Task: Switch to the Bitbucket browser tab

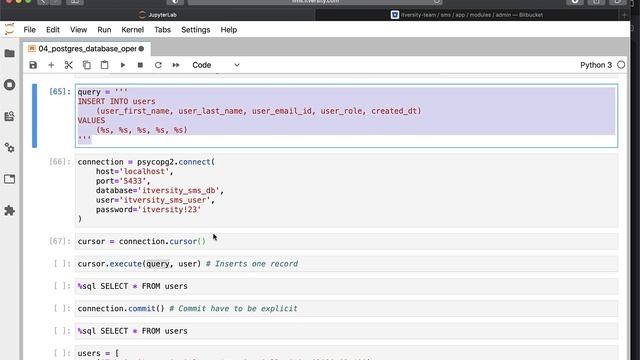Action: coord(467,15)
